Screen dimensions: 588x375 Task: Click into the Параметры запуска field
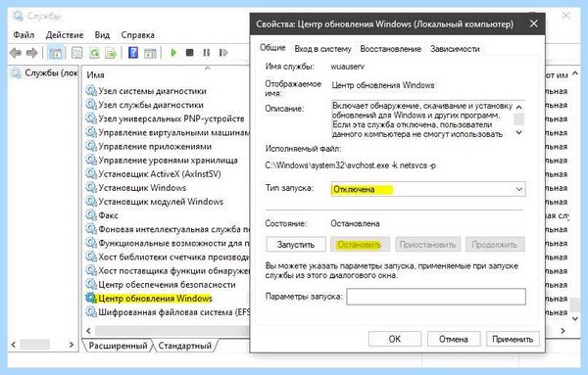[x=436, y=297]
